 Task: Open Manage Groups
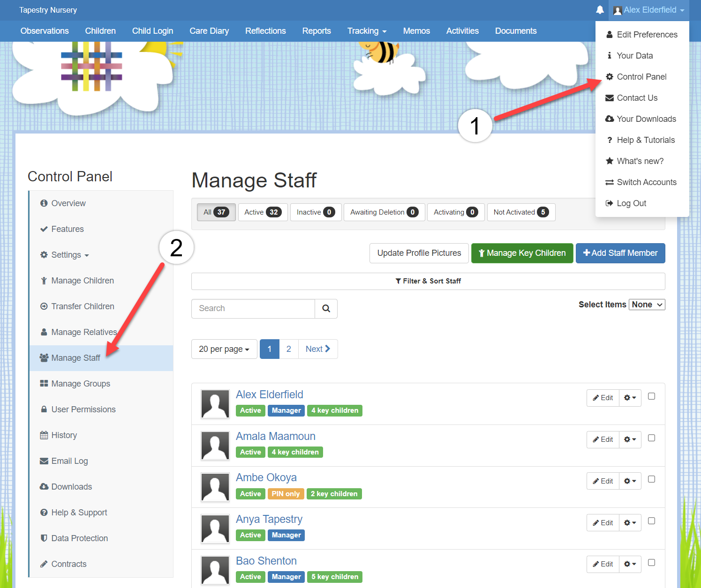101,384
